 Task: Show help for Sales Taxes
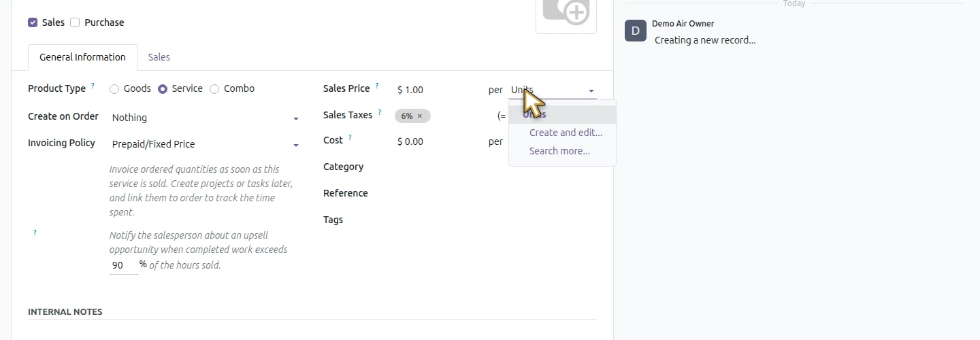pyautogui.click(x=380, y=113)
